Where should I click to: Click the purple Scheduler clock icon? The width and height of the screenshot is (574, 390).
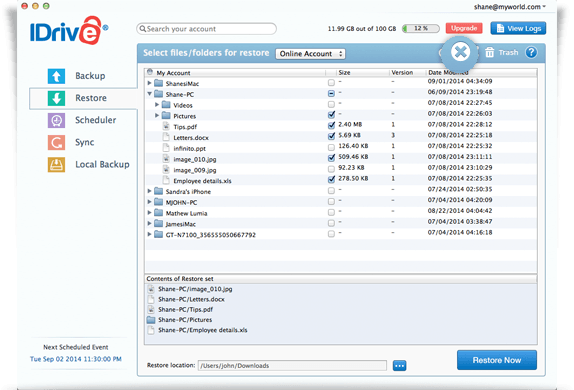56,120
